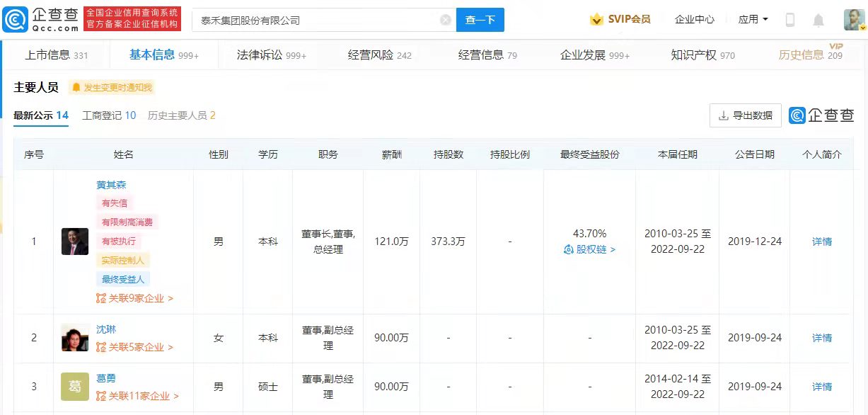Click the 薪酬 column header
Screen dimensions: 868x415
point(391,154)
